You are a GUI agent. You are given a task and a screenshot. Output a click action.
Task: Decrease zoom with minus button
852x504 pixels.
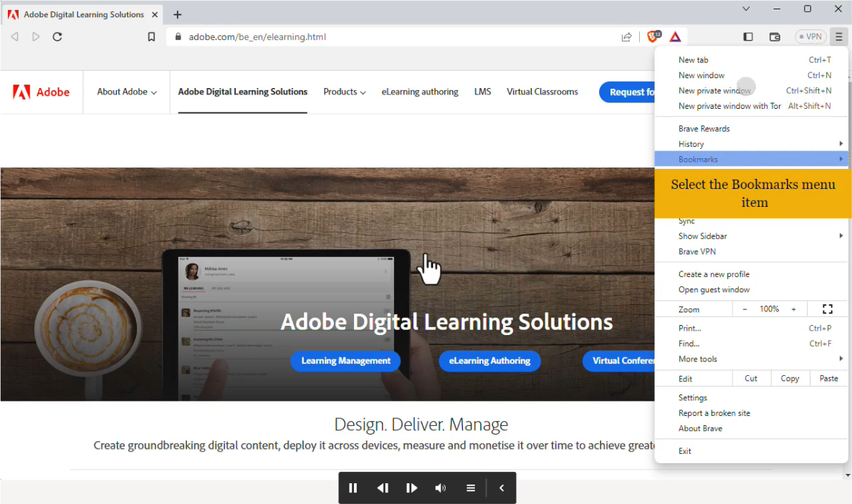pyautogui.click(x=745, y=309)
